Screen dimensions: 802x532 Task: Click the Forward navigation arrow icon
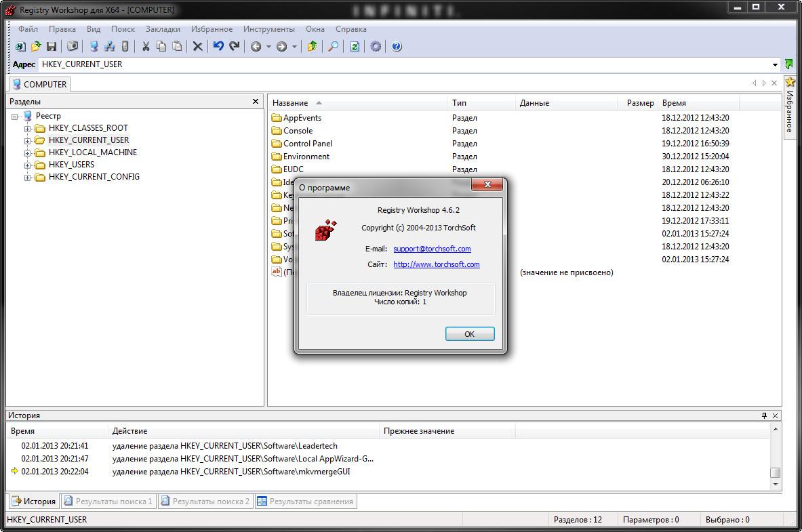[281, 47]
